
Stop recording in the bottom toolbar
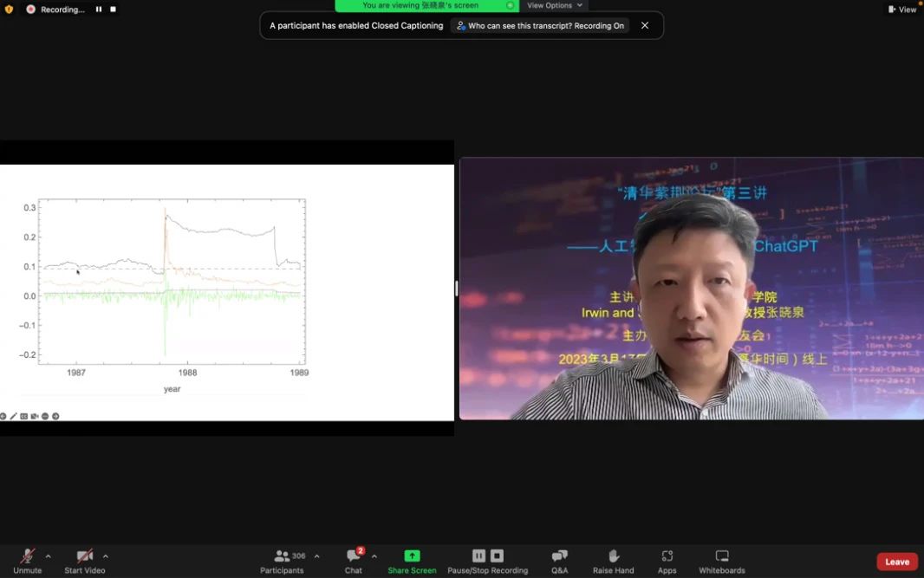[x=497, y=555]
